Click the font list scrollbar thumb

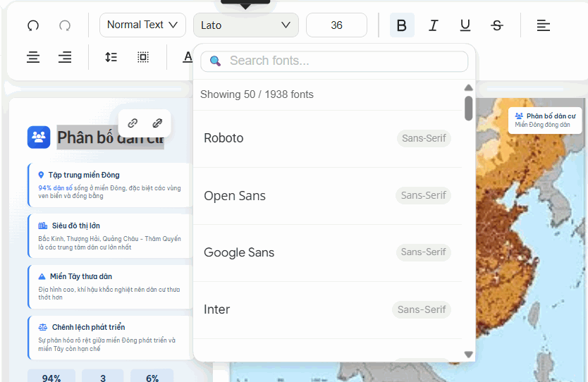468,109
